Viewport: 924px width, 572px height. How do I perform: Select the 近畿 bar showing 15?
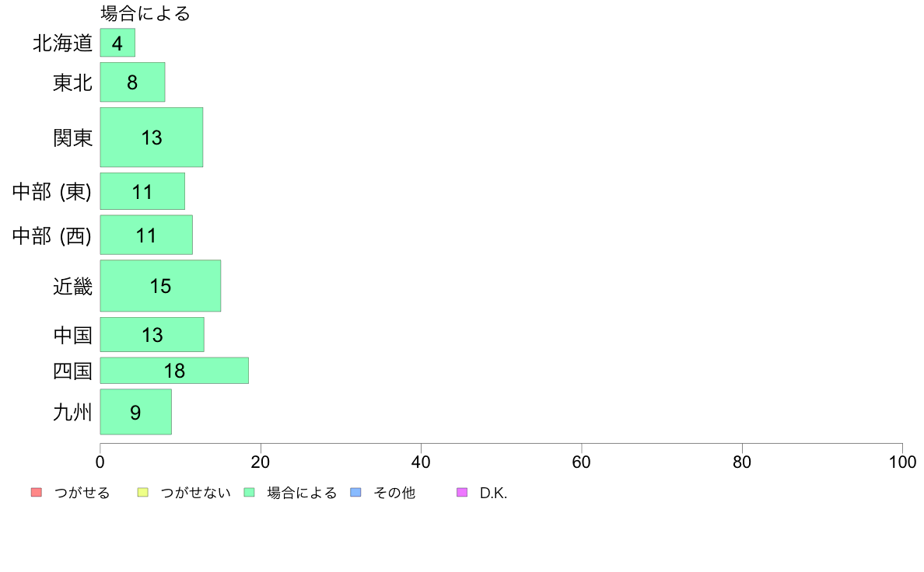[x=160, y=286]
